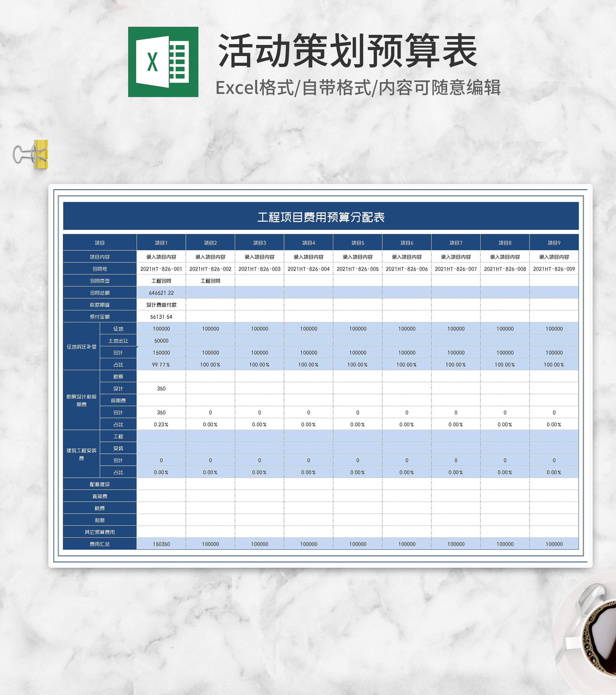Click the 其它预算费用 row label

tap(100, 532)
